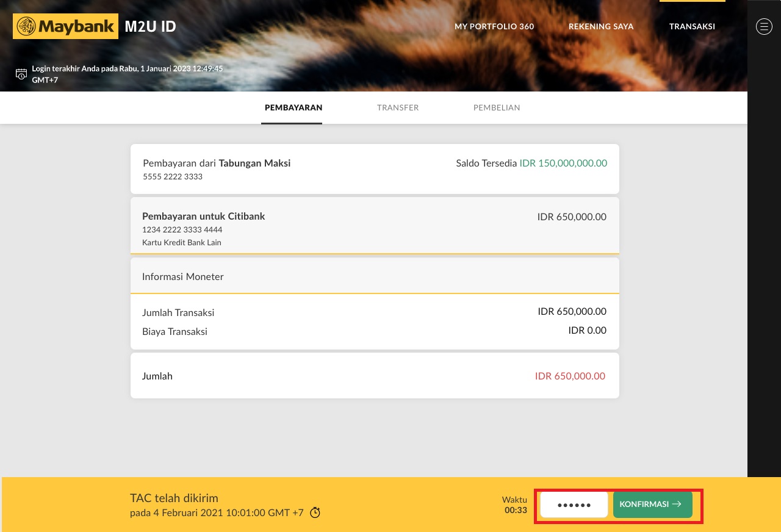The height and width of the screenshot is (532, 781).
Task: Open the Transaksi menu
Action: point(692,27)
